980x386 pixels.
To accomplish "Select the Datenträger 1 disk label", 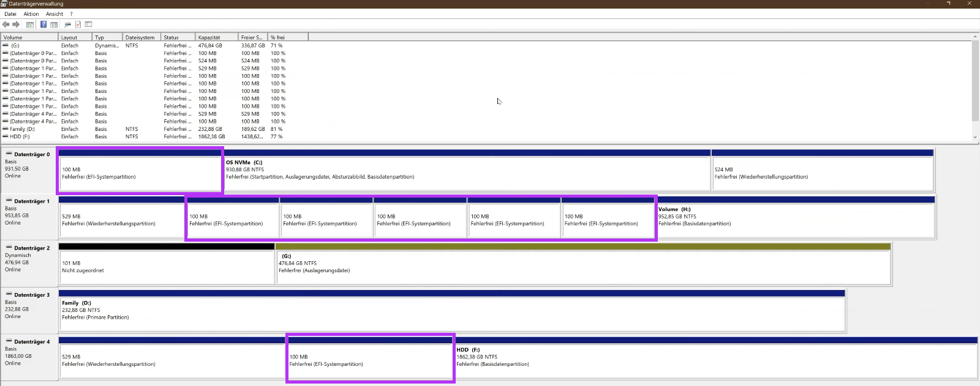I will [29, 217].
